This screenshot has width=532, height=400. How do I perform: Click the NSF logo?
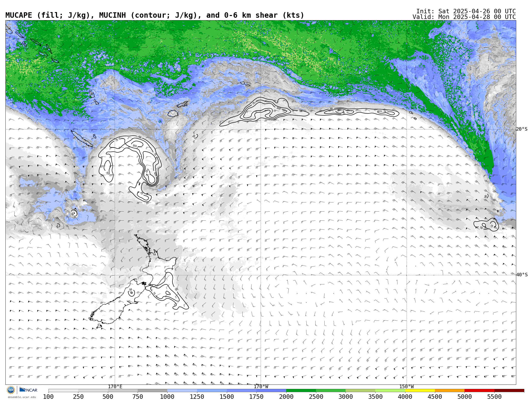point(11,390)
